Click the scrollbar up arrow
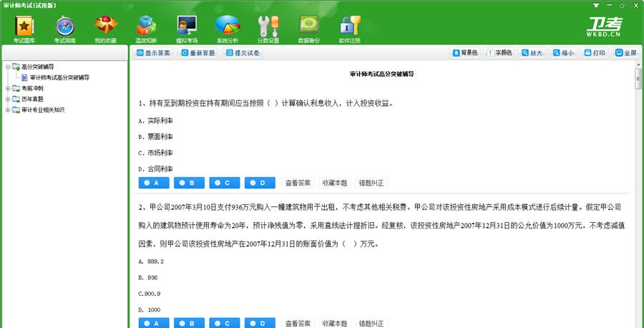644x328 pixels. (638, 64)
